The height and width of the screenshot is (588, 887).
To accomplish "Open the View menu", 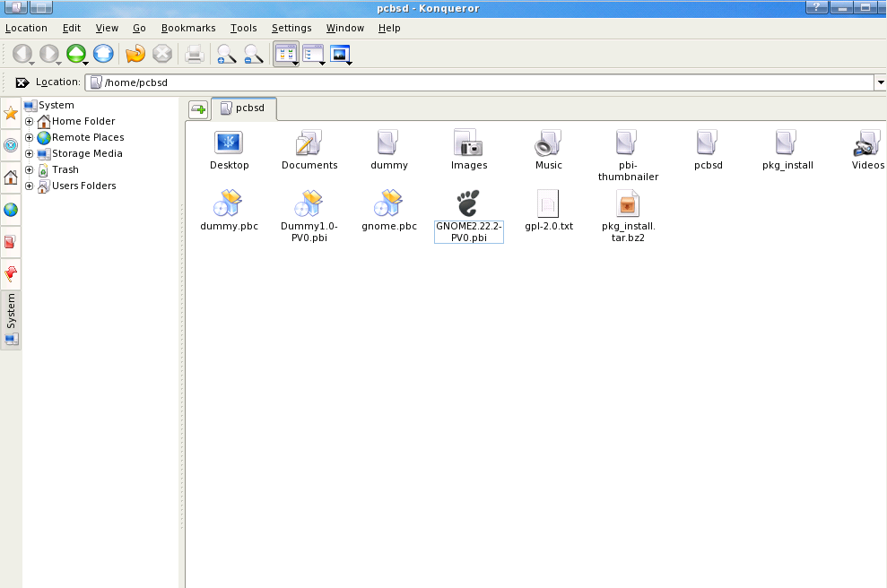I will [x=107, y=29].
